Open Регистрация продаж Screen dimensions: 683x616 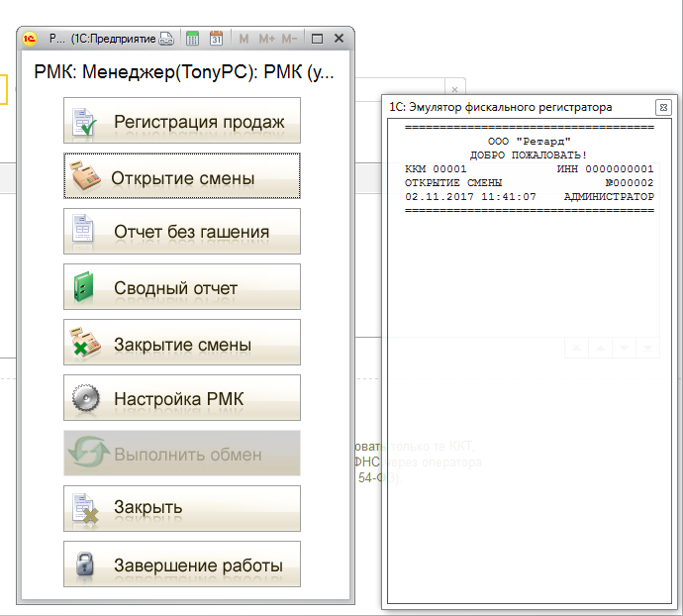tap(182, 120)
